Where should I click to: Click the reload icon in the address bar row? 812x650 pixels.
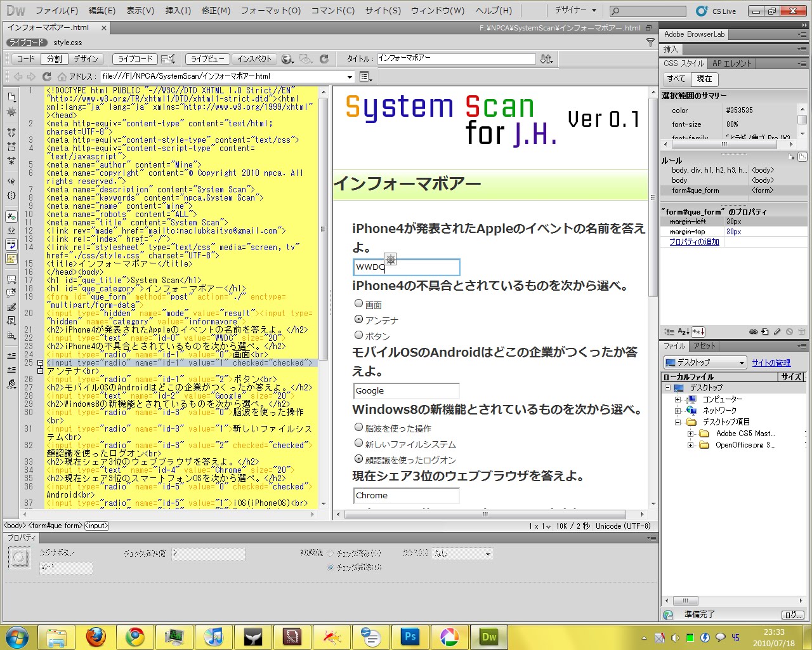(x=46, y=76)
